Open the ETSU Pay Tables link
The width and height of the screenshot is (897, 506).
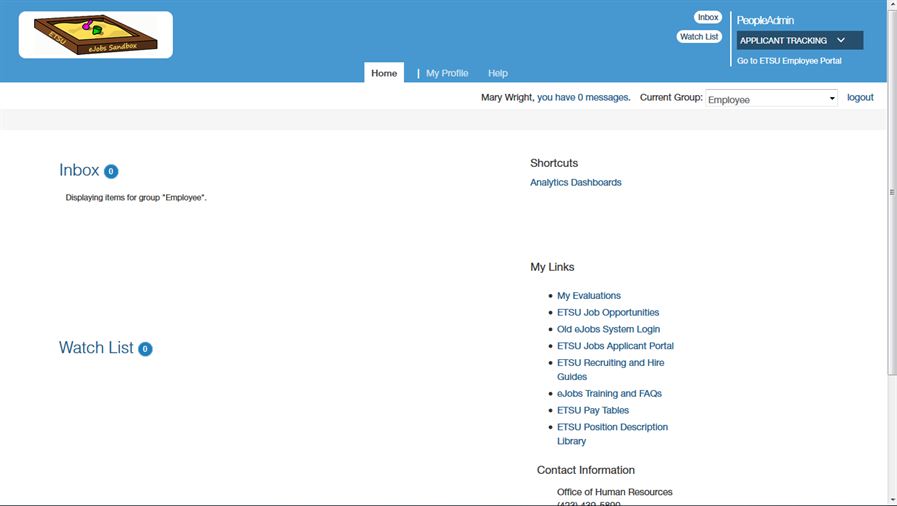click(593, 411)
